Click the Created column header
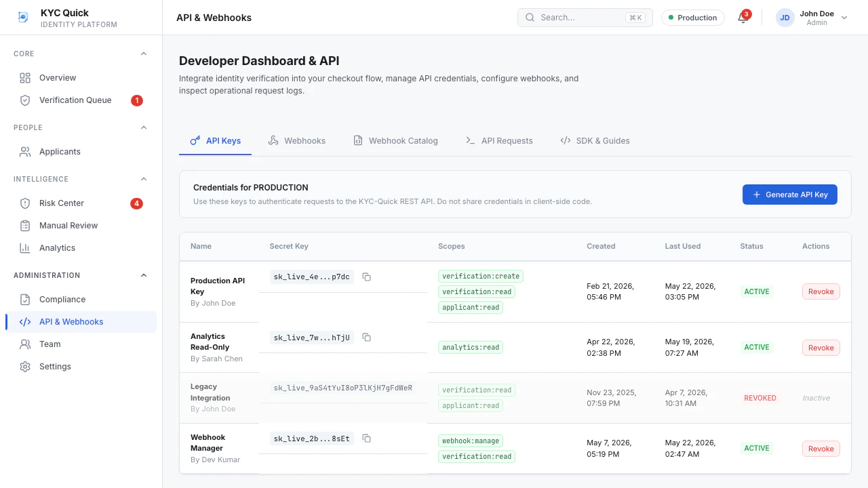Viewport: 868px width, 488px height. [601, 247]
